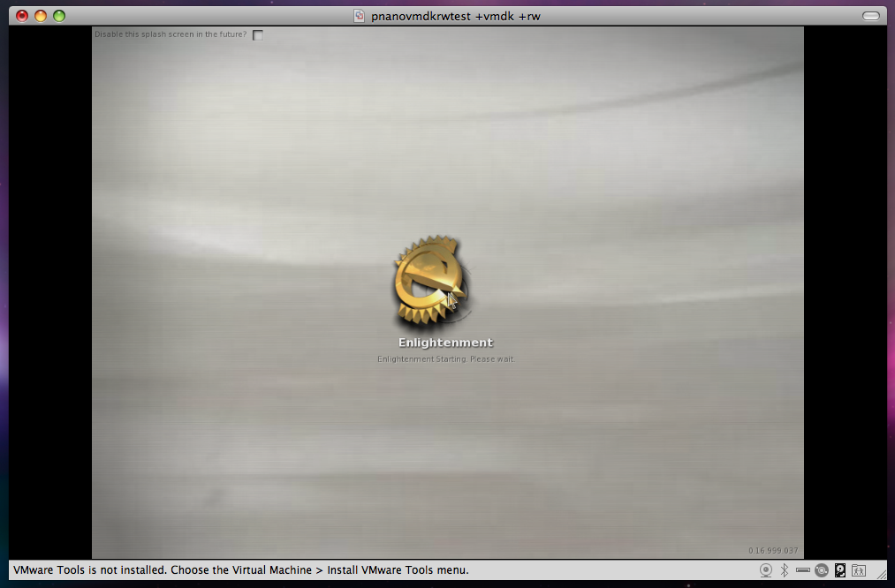Zoom window using the green button

coord(59,16)
